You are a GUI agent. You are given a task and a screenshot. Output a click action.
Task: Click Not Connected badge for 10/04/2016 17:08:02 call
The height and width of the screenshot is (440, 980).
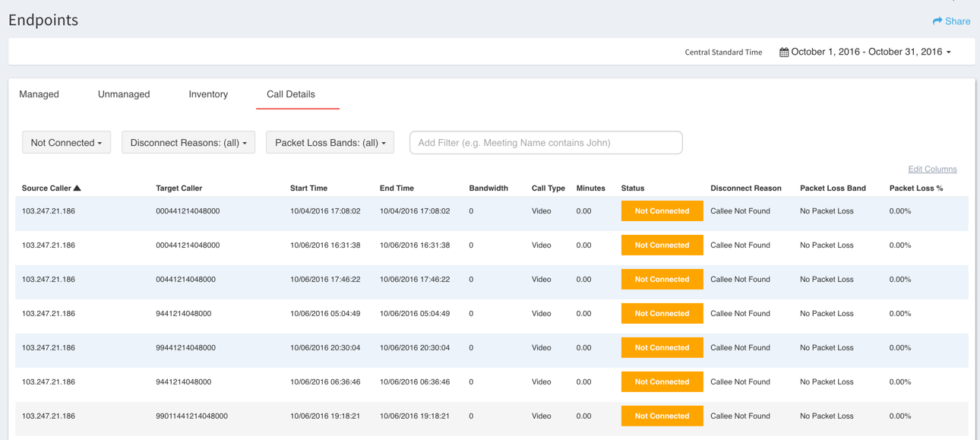(x=662, y=211)
